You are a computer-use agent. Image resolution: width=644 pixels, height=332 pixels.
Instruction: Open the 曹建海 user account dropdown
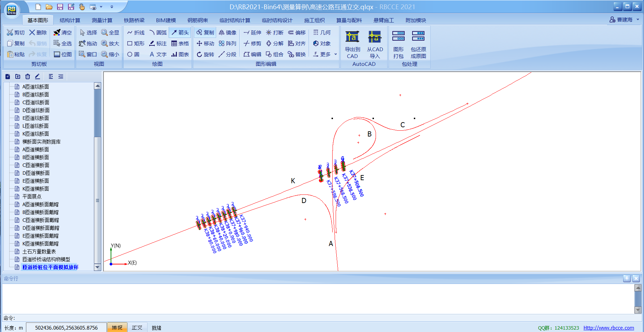[x=624, y=20]
